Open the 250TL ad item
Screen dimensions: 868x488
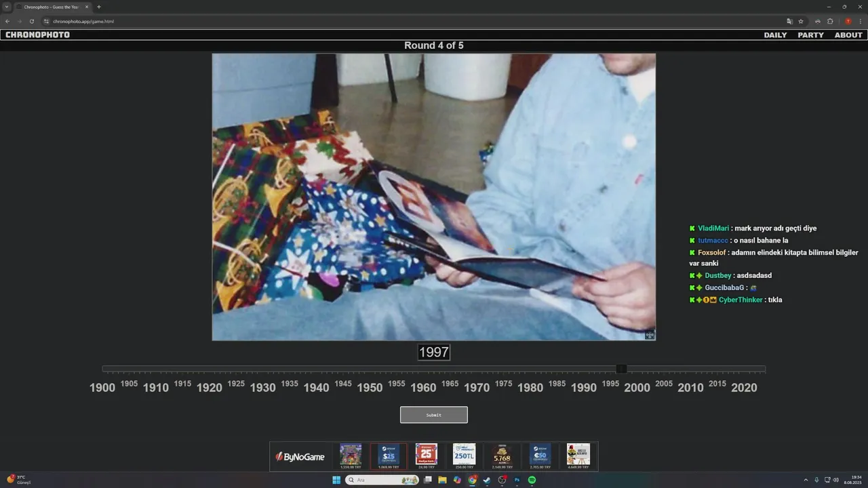click(x=465, y=456)
